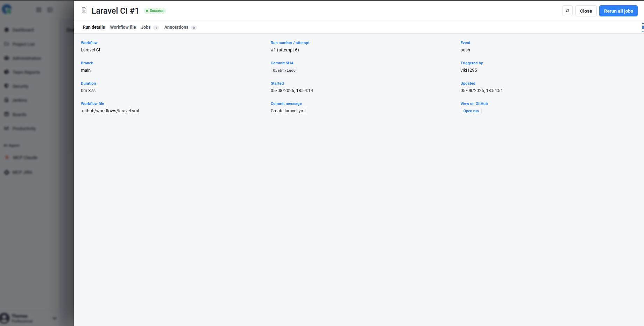
Task: Open MCP Claude in the background sidebar
Action: [x=25, y=157]
